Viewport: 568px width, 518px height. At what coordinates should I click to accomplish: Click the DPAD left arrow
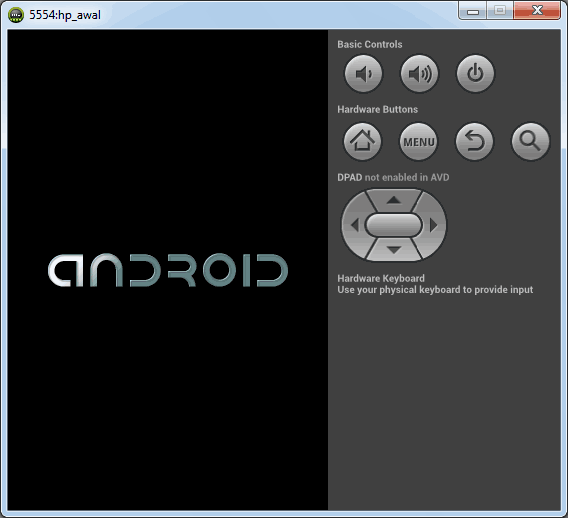354,225
